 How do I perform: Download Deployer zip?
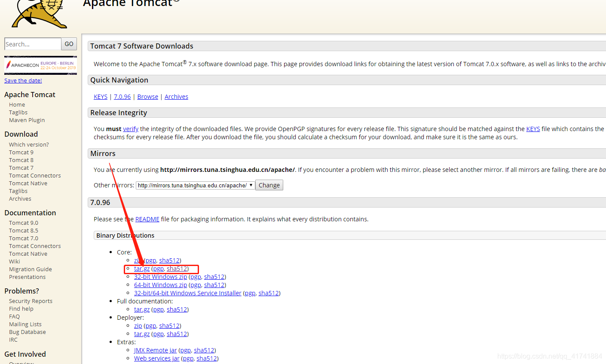click(138, 326)
